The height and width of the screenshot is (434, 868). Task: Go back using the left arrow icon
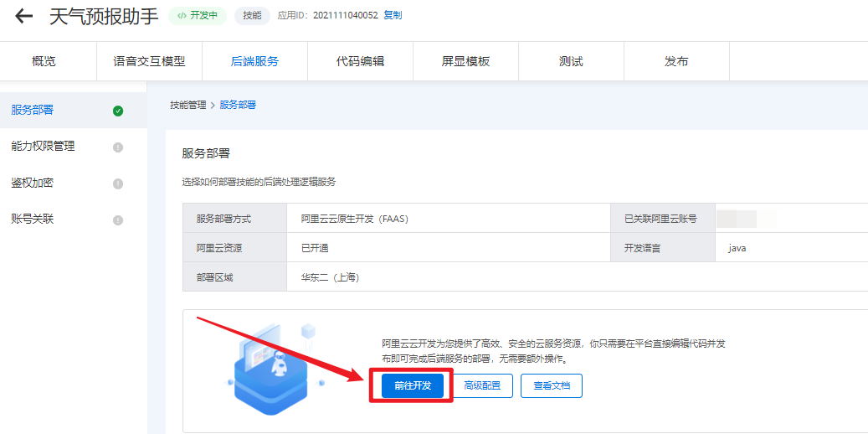23,16
